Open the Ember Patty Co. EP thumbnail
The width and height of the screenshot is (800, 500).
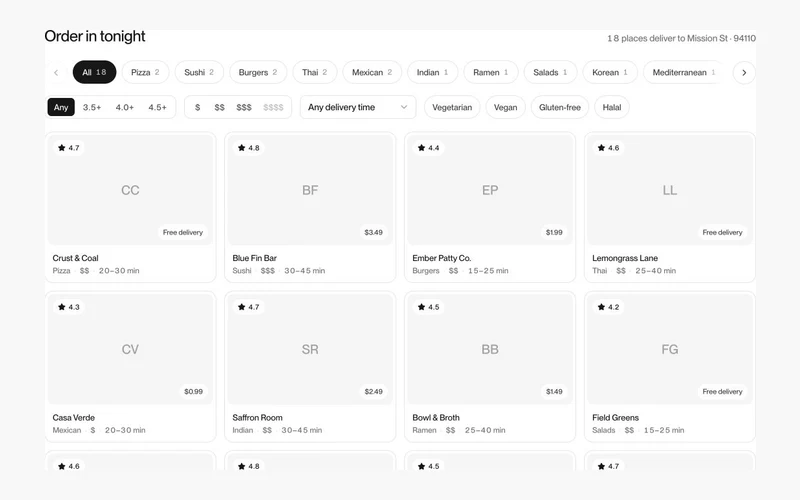tap(490, 190)
